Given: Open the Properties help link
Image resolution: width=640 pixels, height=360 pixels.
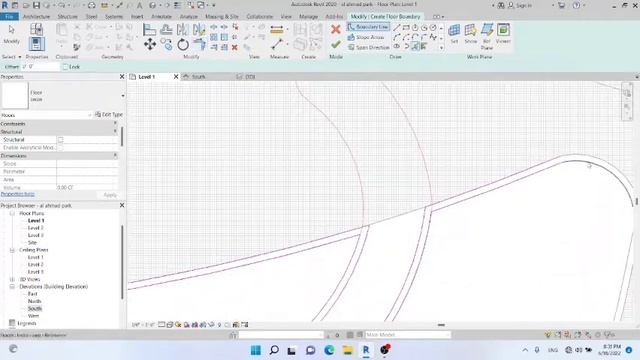Looking at the screenshot, I should 18,194.
